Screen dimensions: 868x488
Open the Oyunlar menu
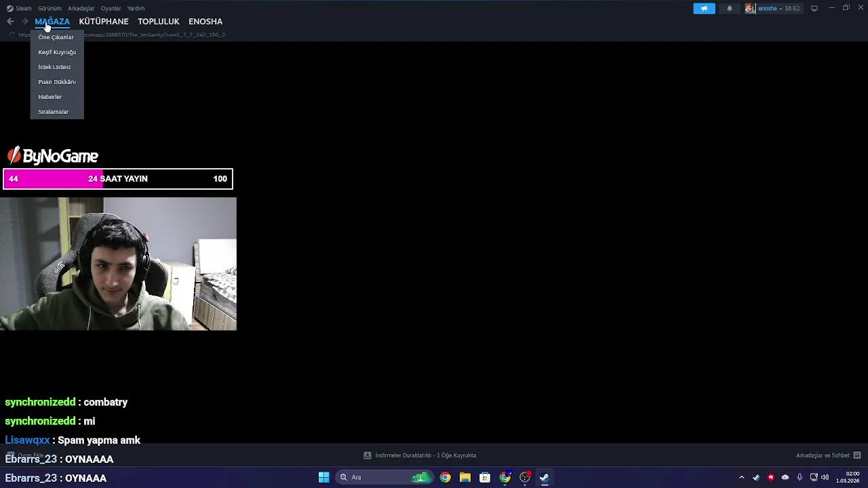[111, 8]
